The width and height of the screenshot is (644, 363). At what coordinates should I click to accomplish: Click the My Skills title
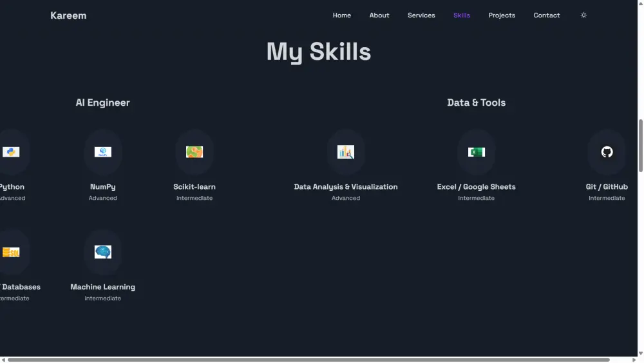[319, 52]
